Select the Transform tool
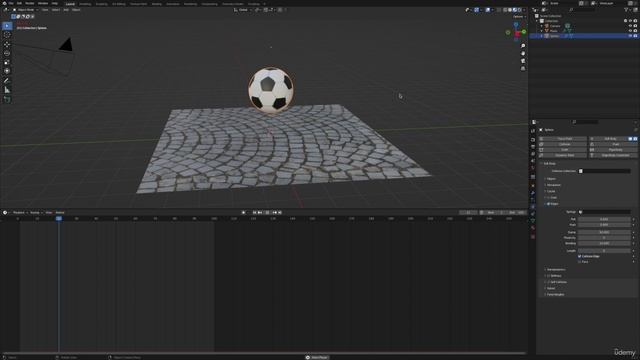This screenshot has height=360, width=640. click(7, 71)
